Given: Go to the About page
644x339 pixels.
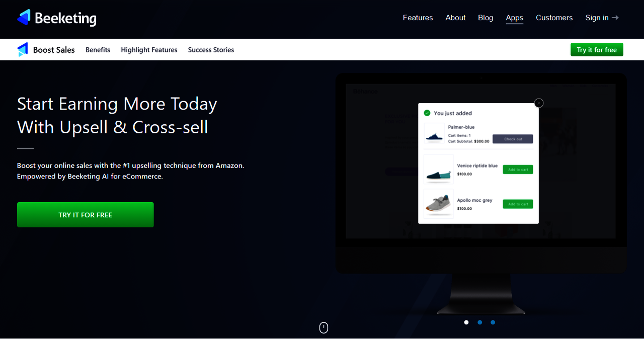Looking at the screenshot, I should (455, 18).
